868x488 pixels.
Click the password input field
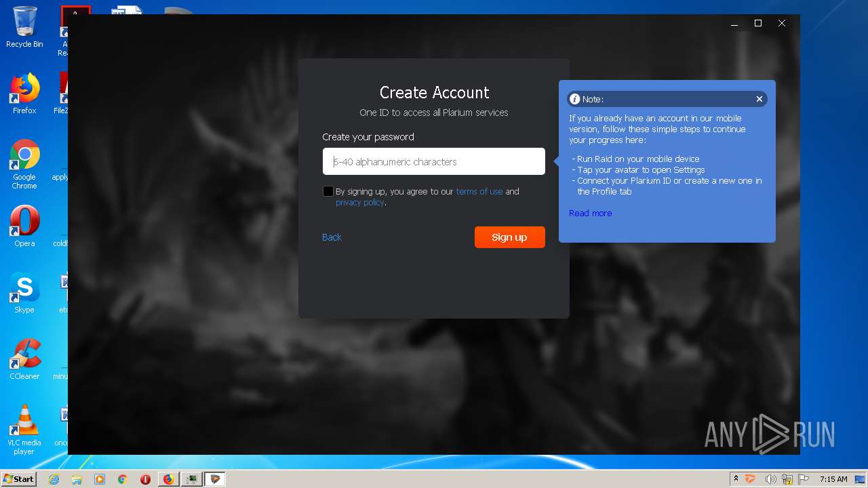click(434, 161)
